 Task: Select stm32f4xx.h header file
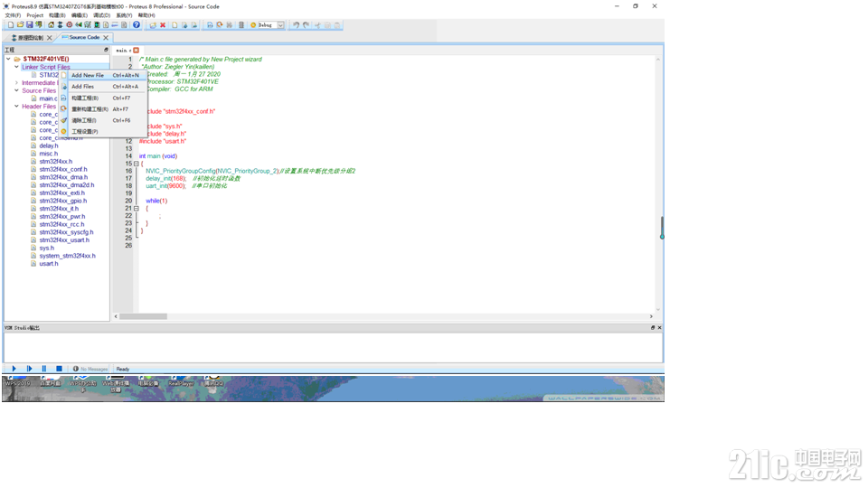tap(55, 162)
